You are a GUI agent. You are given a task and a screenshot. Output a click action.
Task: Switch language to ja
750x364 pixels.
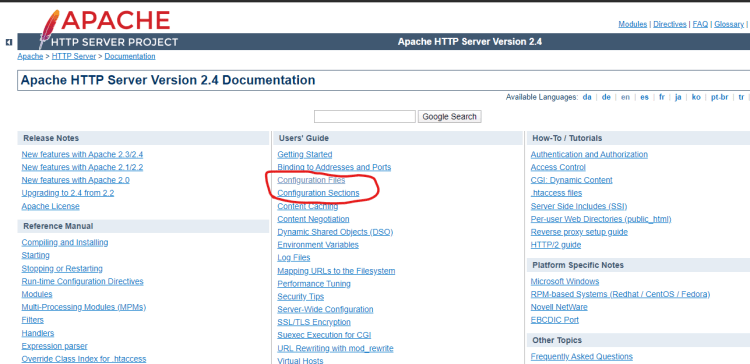[x=678, y=97]
